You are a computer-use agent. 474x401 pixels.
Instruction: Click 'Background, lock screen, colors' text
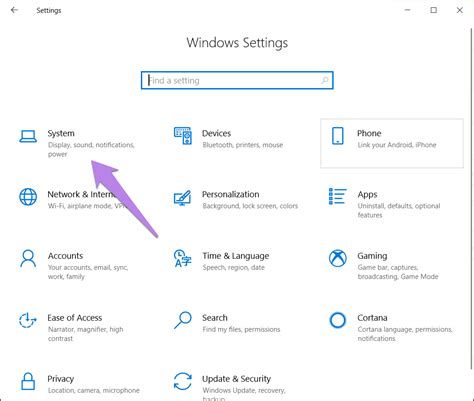[x=250, y=206]
